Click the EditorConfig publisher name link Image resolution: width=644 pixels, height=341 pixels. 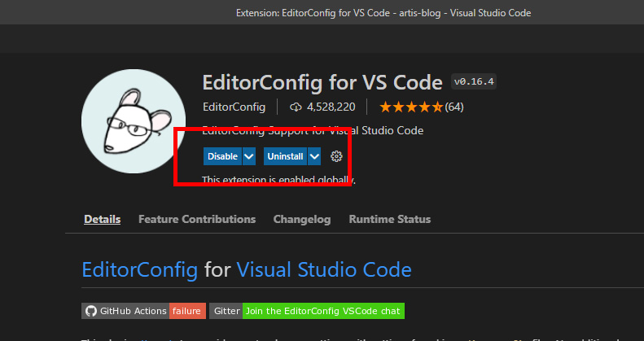(x=234, y=107)
